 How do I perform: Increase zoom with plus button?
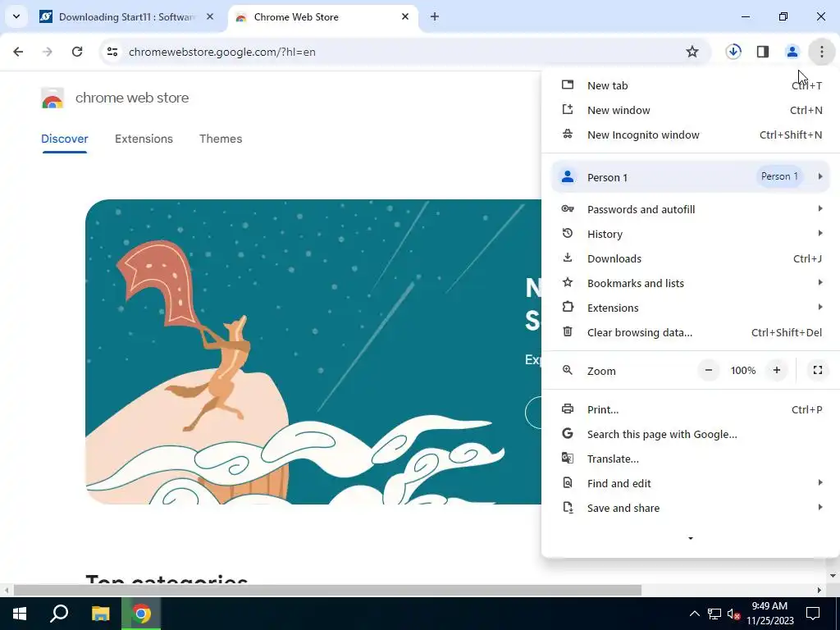point(777,370)
